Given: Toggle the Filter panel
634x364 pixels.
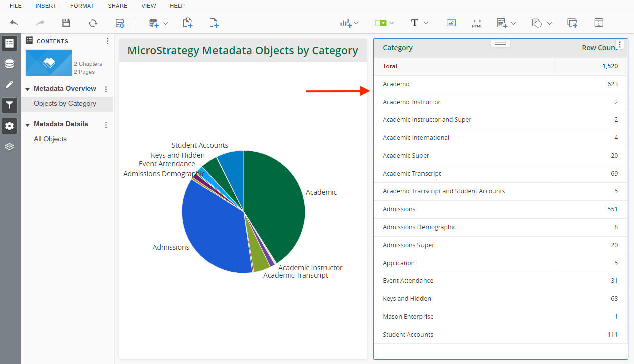Looking at the screenshot, I should point(9,105).
